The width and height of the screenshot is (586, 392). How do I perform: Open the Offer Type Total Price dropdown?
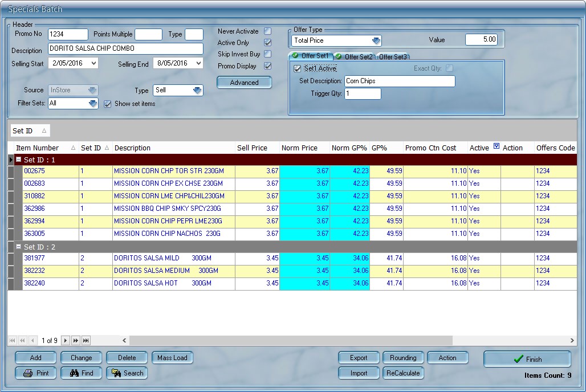click(x=376, y=40)
